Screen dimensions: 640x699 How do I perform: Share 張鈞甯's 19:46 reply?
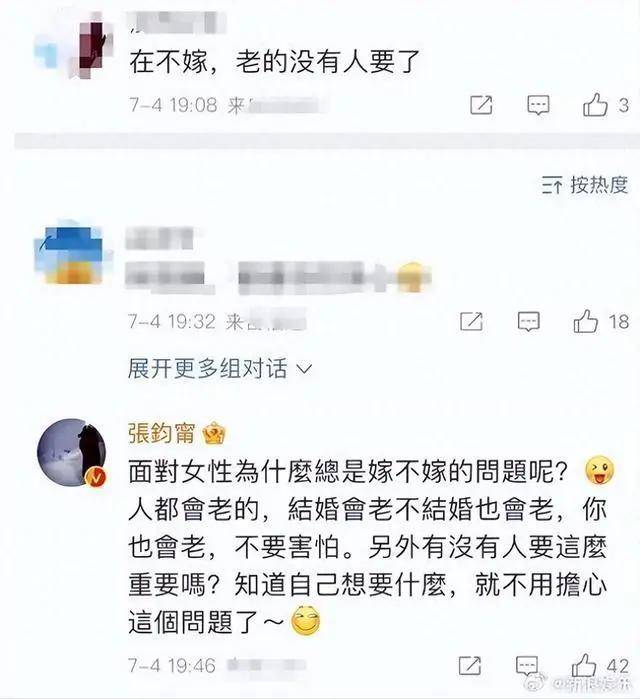click(x=470, y=666)
